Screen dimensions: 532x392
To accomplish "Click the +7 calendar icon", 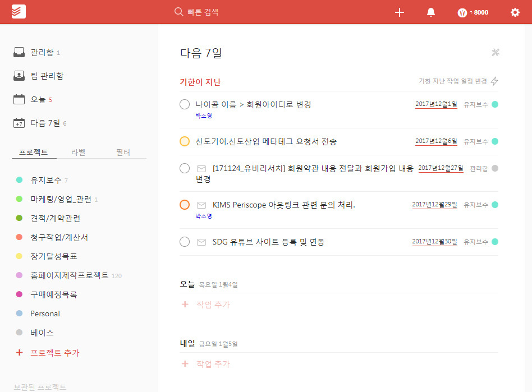I will pyautogui.click(x=19, y=122).
